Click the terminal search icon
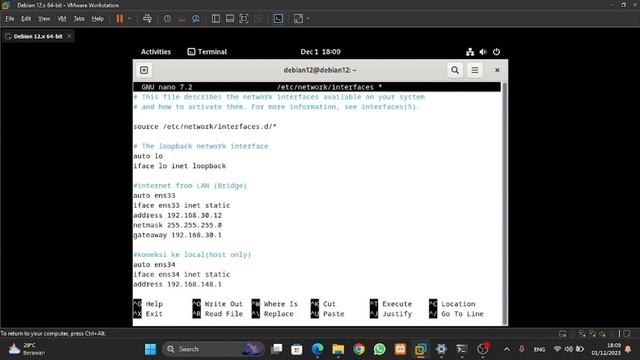 [x=455, y=70]
